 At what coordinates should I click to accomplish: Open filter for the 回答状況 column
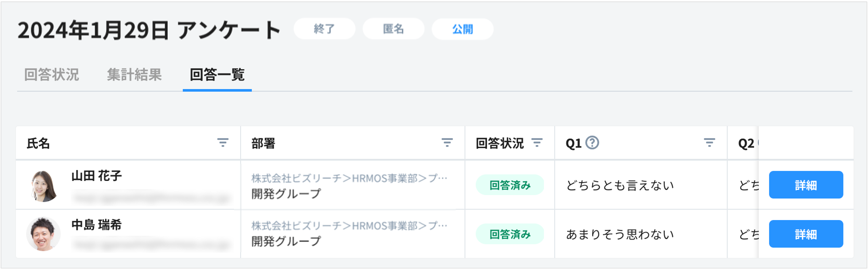point(538,143)
